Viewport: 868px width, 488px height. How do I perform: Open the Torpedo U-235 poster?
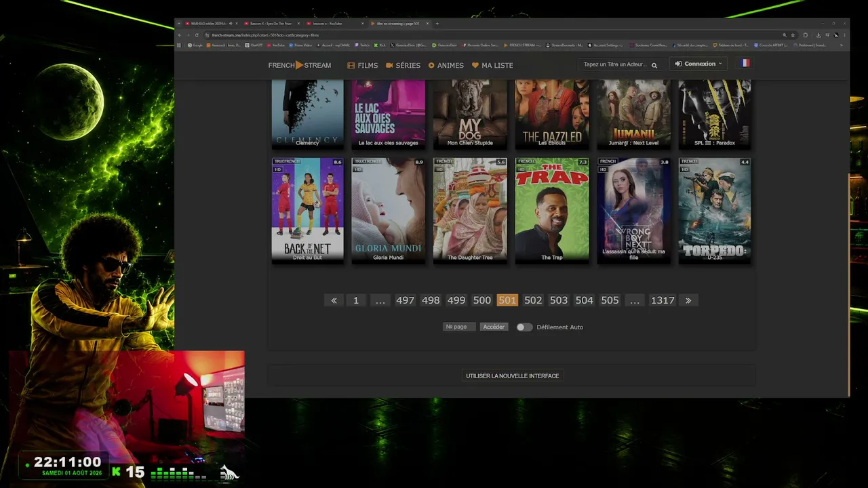click(x=715, y=210)
